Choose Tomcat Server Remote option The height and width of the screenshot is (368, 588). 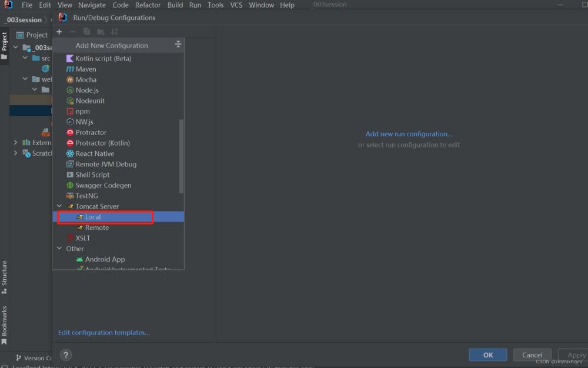pos(119,228)
